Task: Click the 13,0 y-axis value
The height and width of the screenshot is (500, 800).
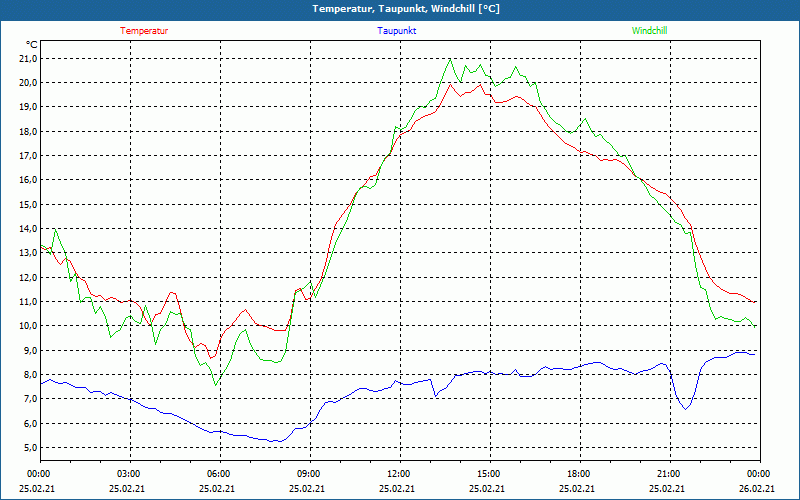Action: (29, 253)
